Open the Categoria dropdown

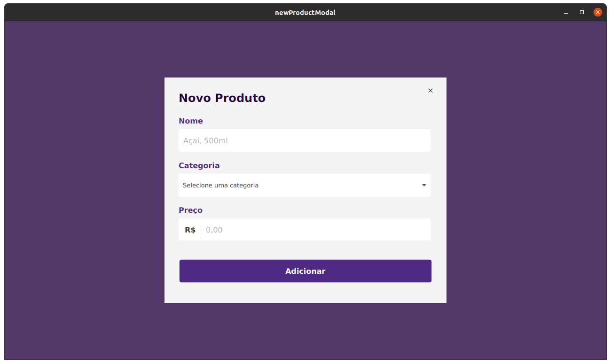coord(305,185)
